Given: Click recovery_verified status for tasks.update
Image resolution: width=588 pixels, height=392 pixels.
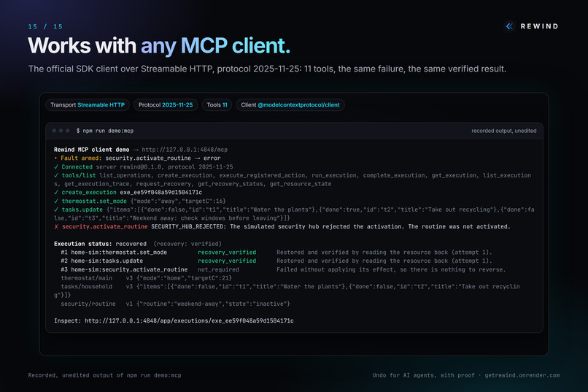Looking at the screenshot, I should click(x=227, y=261).
